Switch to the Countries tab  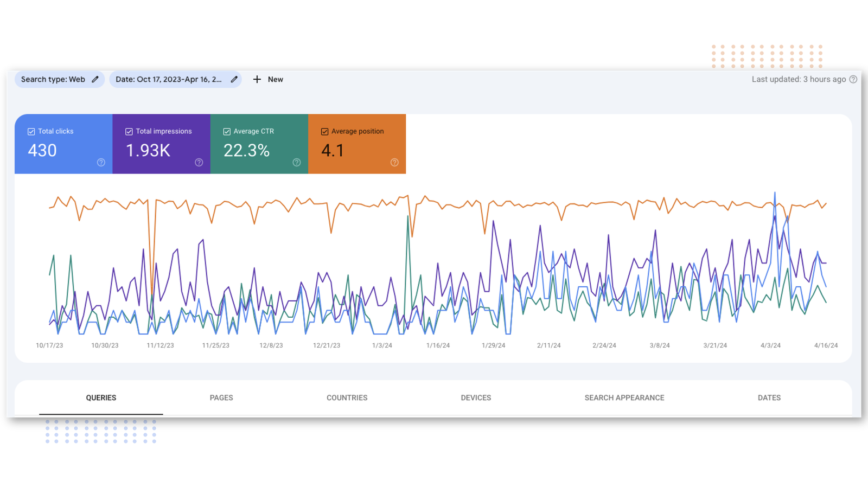click(x=347, y=397)
